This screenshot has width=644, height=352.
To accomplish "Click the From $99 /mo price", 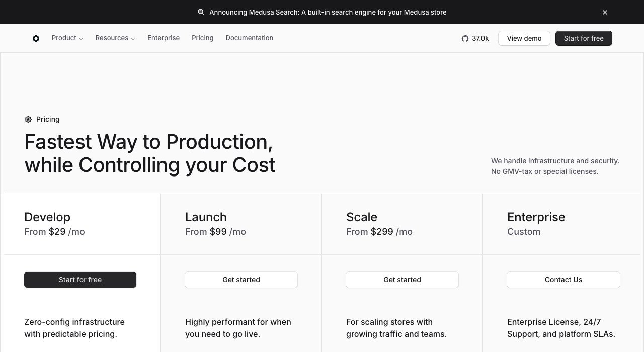I will pyautogui.click(x=215, y=232).
